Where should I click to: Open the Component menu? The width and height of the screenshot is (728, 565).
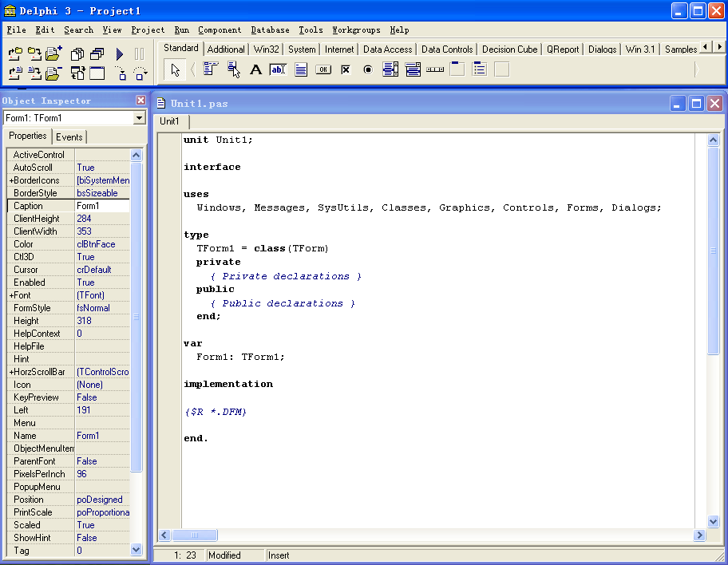pos(220,30)
